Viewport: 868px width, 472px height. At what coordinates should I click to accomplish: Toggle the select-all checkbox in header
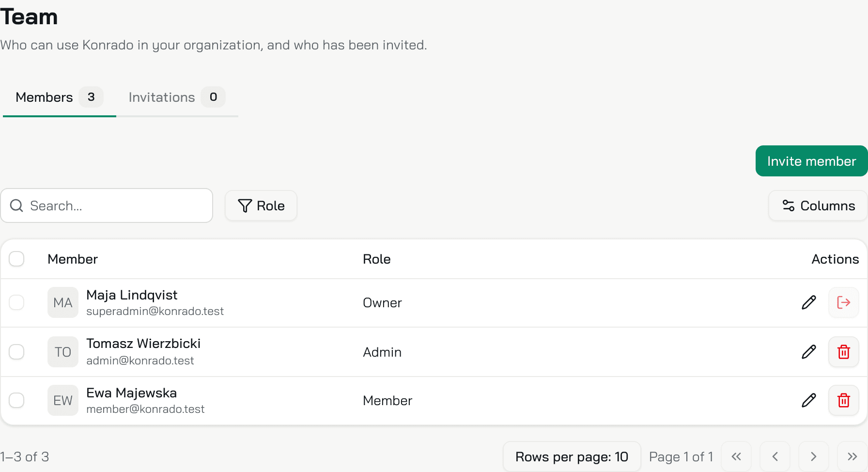(16, 259)
